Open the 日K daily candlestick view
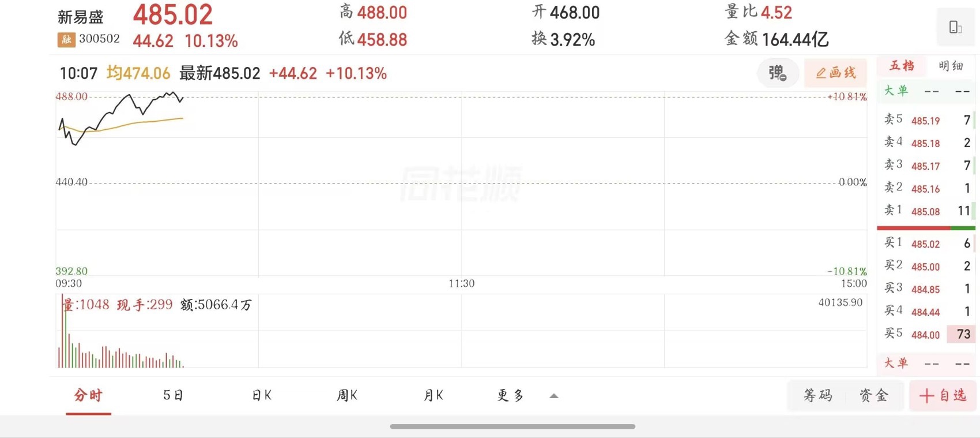 click(262, 395)
